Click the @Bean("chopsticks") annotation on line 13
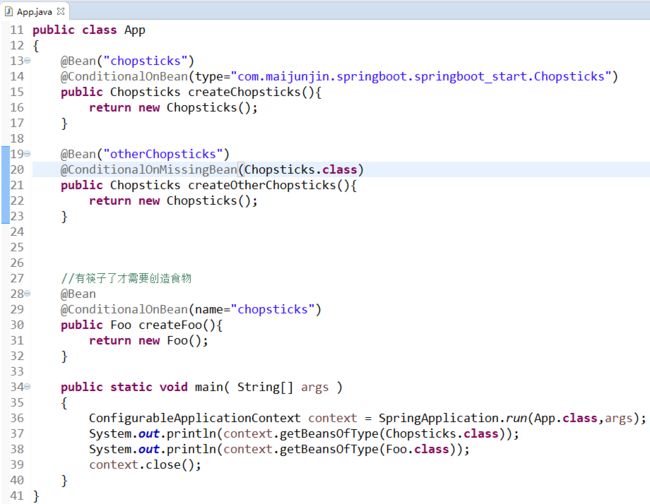The image size is (650, 504). [127, 61]
